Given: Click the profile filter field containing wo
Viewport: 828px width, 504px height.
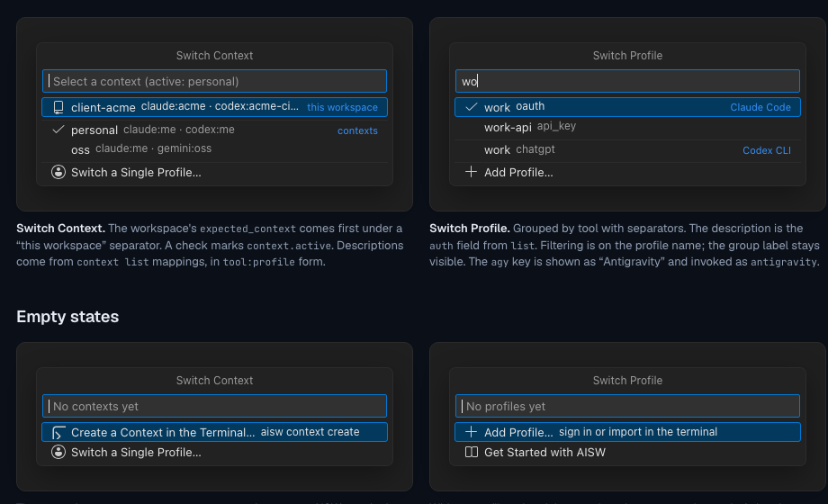Looking at the screenshot, I should (x=627, y=81).
